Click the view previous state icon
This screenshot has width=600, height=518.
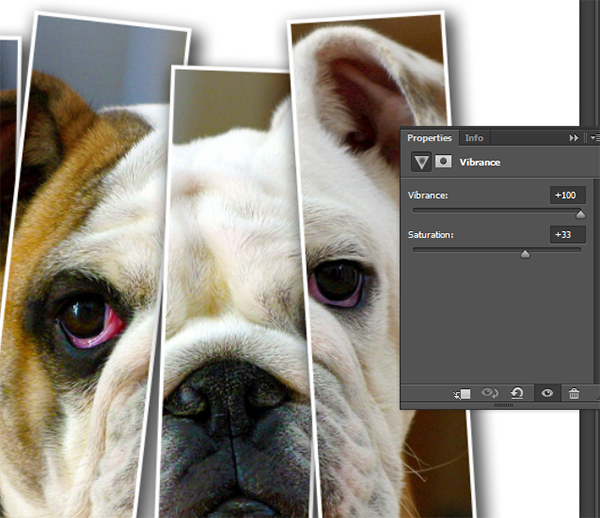pyautogui.click(x=489, y=394)
